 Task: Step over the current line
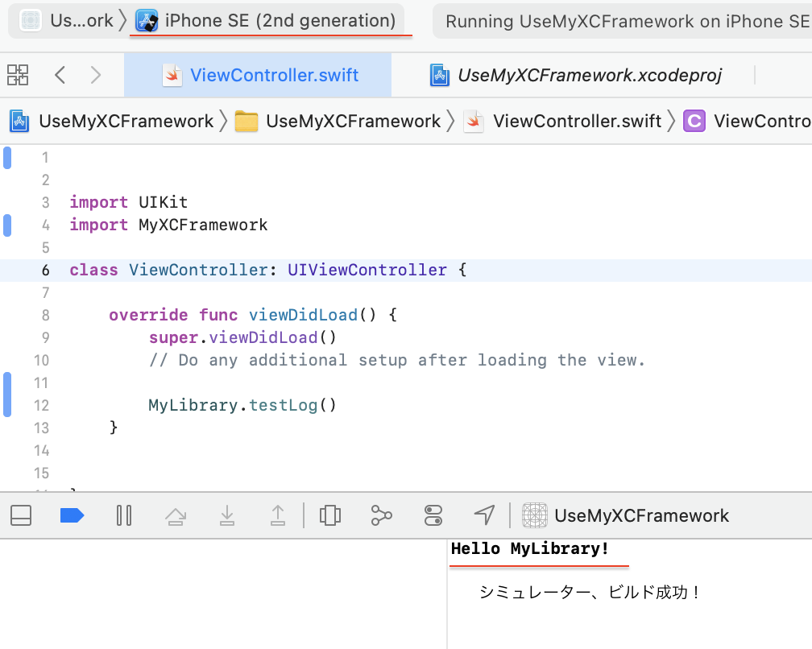tap(176, 515)
